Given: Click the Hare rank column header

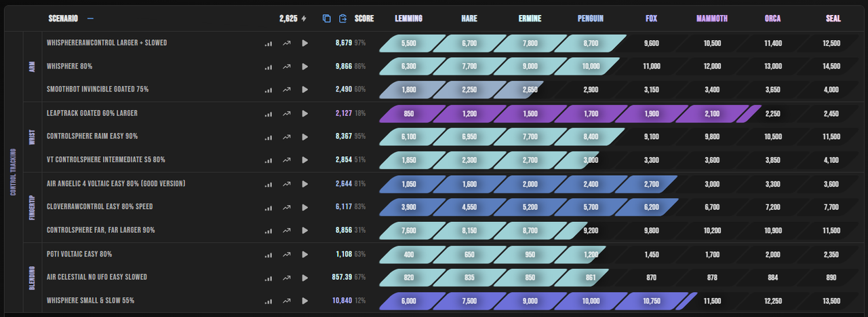Looking at the screenshot, I should click(x=469, y=18).
